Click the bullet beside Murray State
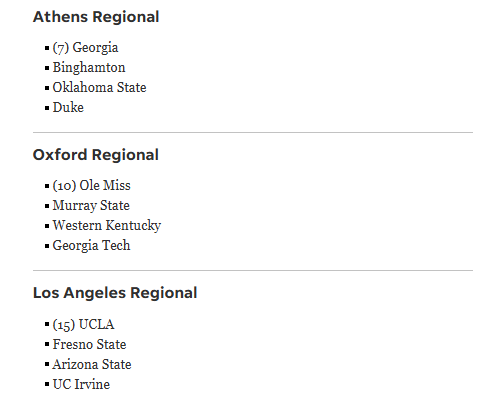This screenshot has height=400, width=499. [47, 206]
